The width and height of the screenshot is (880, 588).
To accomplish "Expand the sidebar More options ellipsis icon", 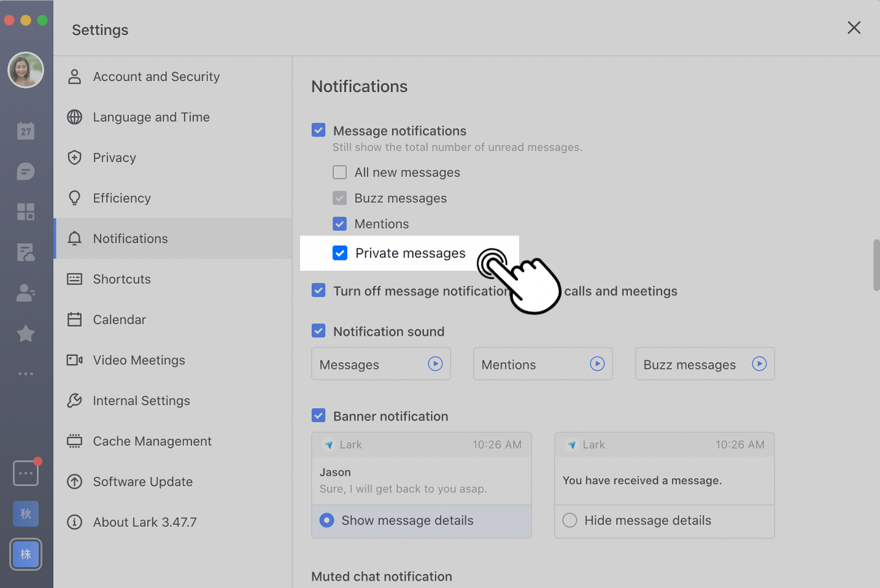I will (26, 374).
